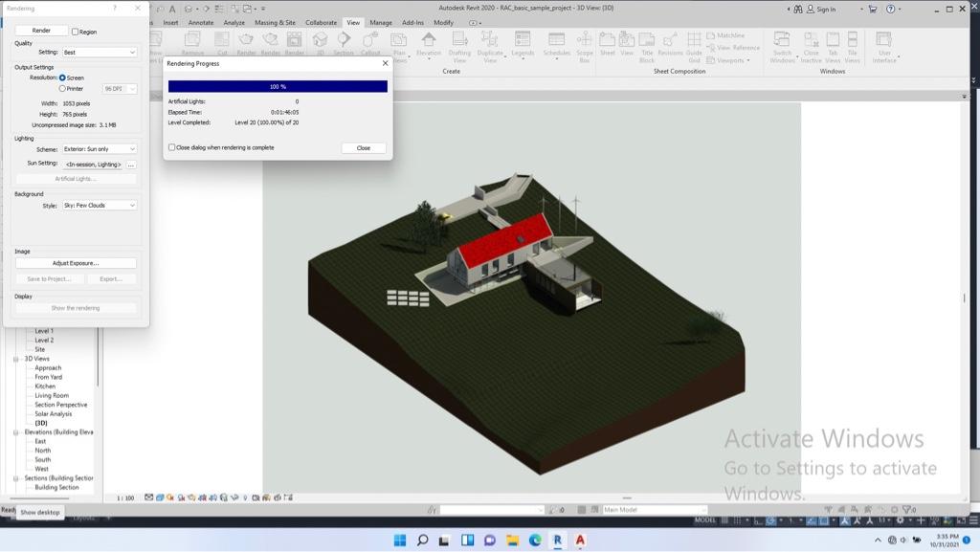This screenshot has width=980, height=552.
Task: Select the Sheet tool icon
Action: 607,45
